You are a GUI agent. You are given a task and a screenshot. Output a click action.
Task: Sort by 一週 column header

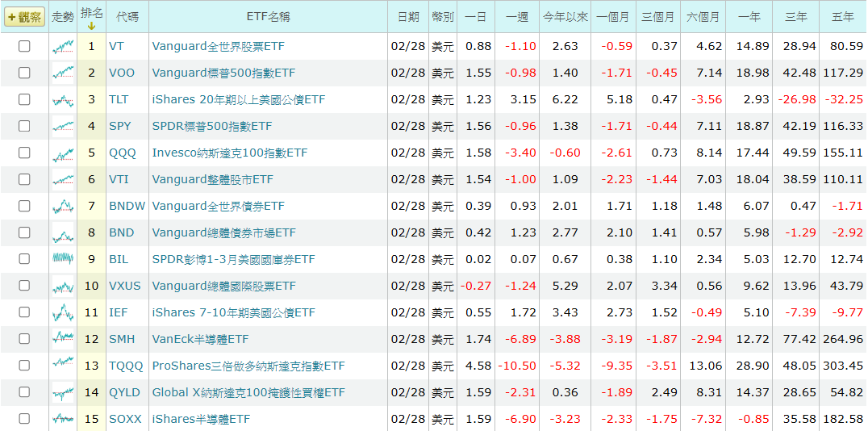[x=517, y=17]
